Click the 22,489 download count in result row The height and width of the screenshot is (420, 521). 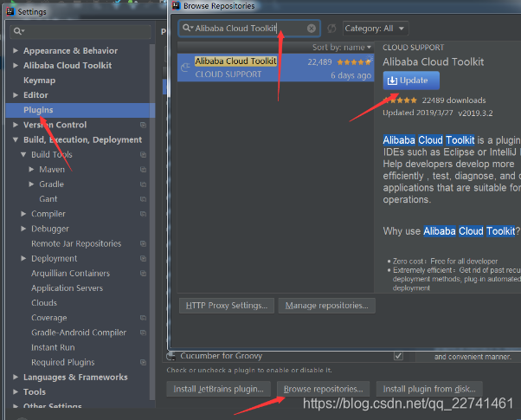pyautogui.click(x=319, y=62)
